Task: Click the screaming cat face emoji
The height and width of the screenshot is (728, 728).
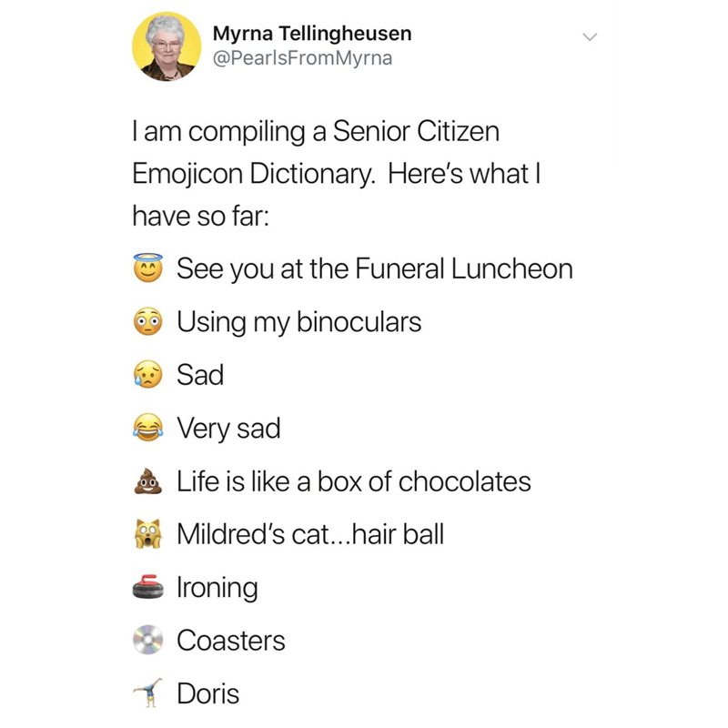Action: point(149,534)
